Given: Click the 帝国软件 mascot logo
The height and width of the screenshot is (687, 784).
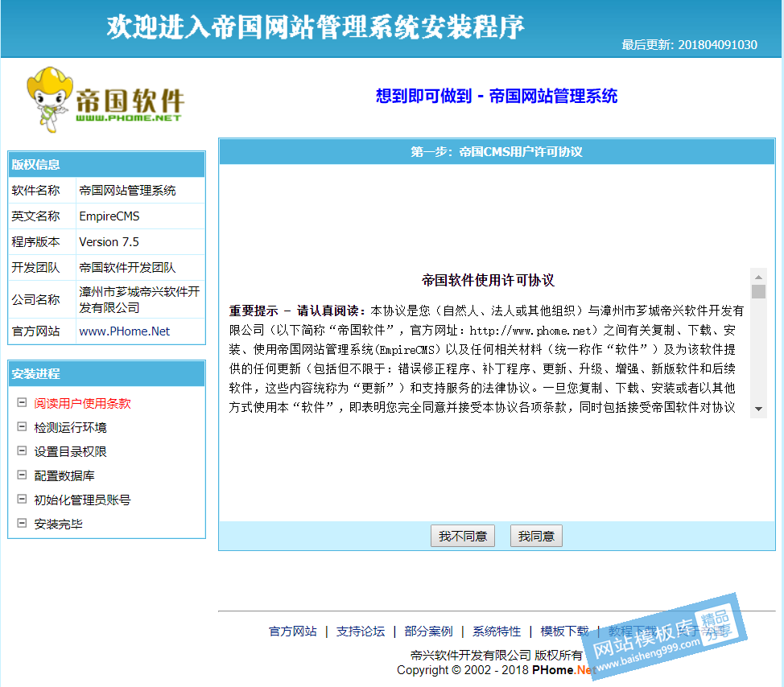Looking at the screenshot, I should click(105, 100).
